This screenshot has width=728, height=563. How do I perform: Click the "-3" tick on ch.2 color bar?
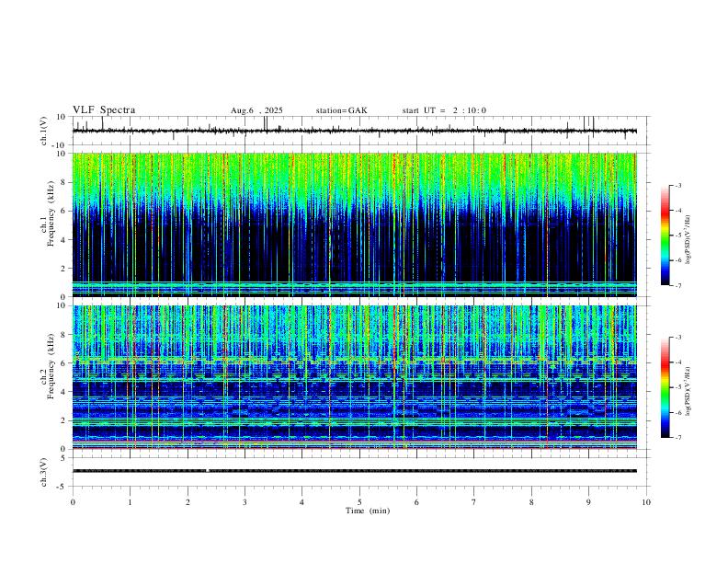pyautogui.click(x=677, y=338)
